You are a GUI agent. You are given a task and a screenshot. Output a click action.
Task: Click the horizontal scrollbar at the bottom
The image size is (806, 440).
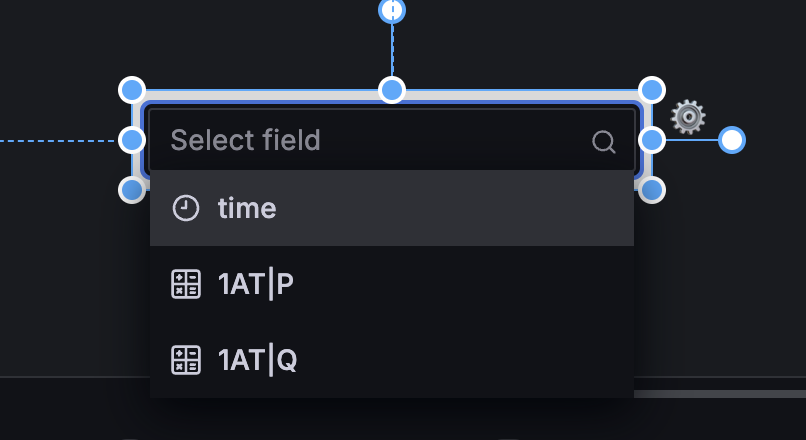point(718,394)
